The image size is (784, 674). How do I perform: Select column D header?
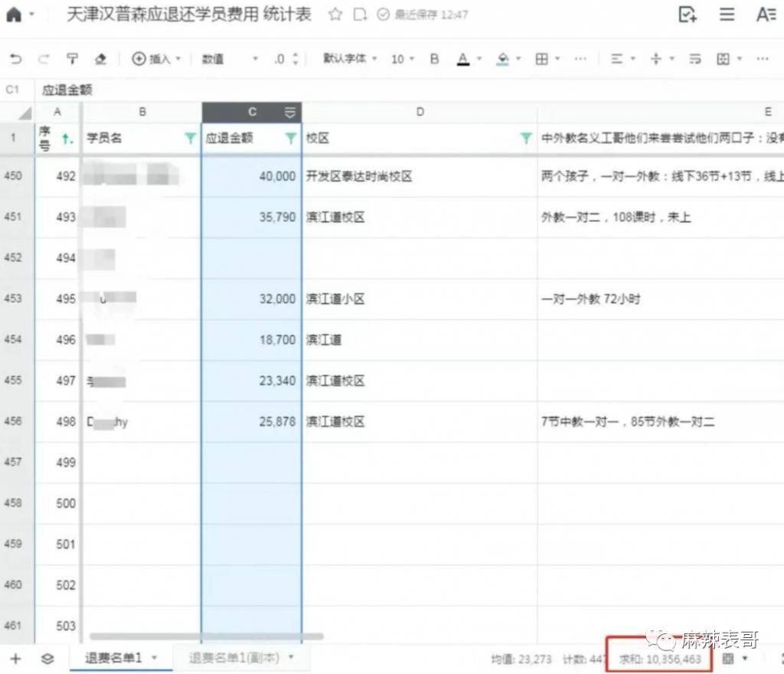[x=420, y=112]
